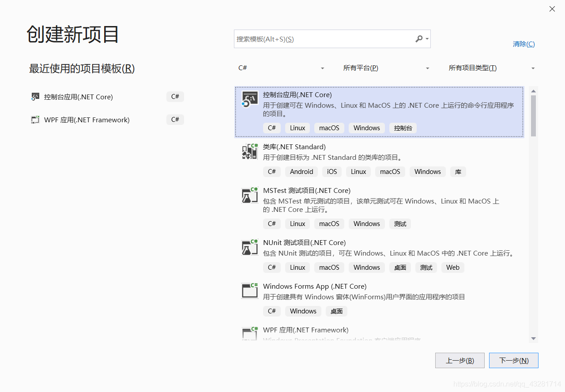Screen dimensions: 565x392
Task: Click the NUnit 测试项目 template icon
Action: click(250, 247)
